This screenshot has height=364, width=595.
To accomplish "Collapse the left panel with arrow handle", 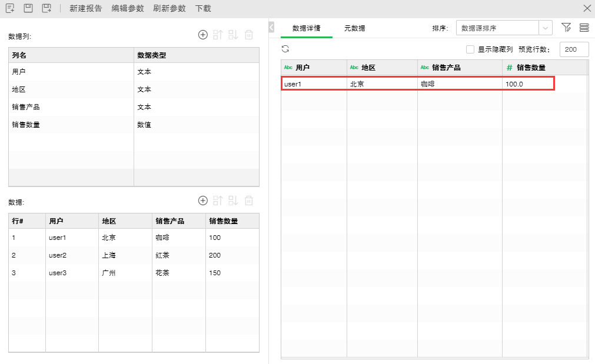I will (271, 27).
